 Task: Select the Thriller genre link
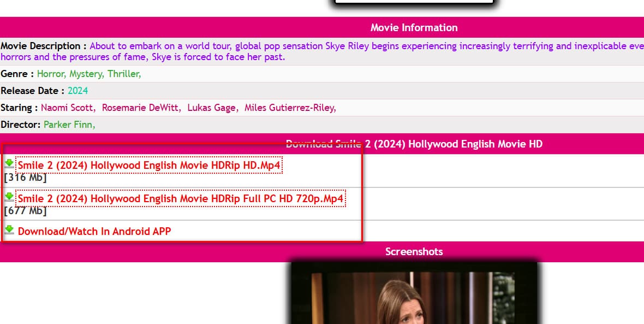(x=124, y=74)
